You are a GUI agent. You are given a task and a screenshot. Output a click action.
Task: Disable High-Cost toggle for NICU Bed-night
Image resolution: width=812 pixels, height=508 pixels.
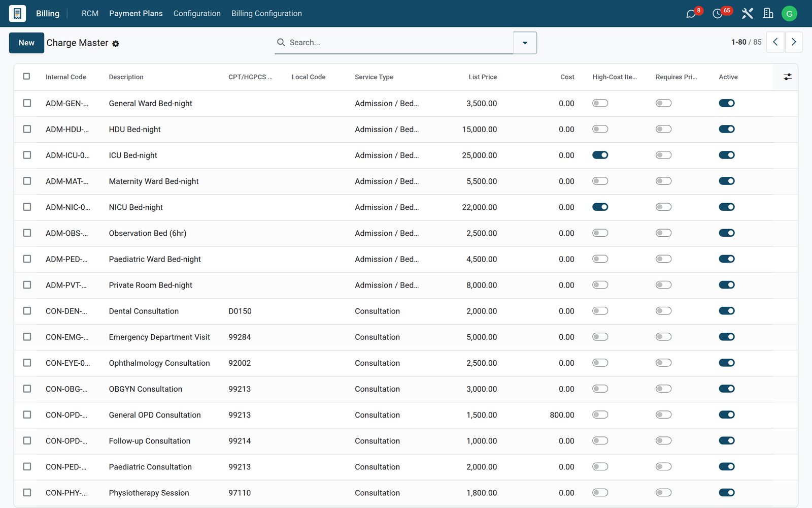(600, 207)
